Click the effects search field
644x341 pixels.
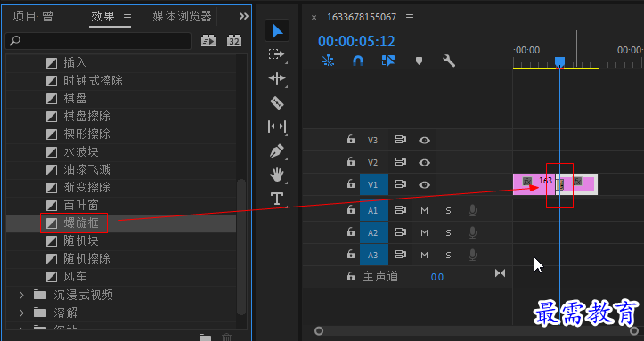(99, 41)
